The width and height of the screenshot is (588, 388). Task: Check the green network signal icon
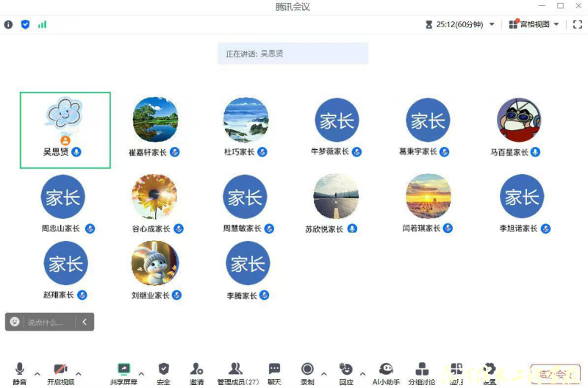[x=42, y=25]
